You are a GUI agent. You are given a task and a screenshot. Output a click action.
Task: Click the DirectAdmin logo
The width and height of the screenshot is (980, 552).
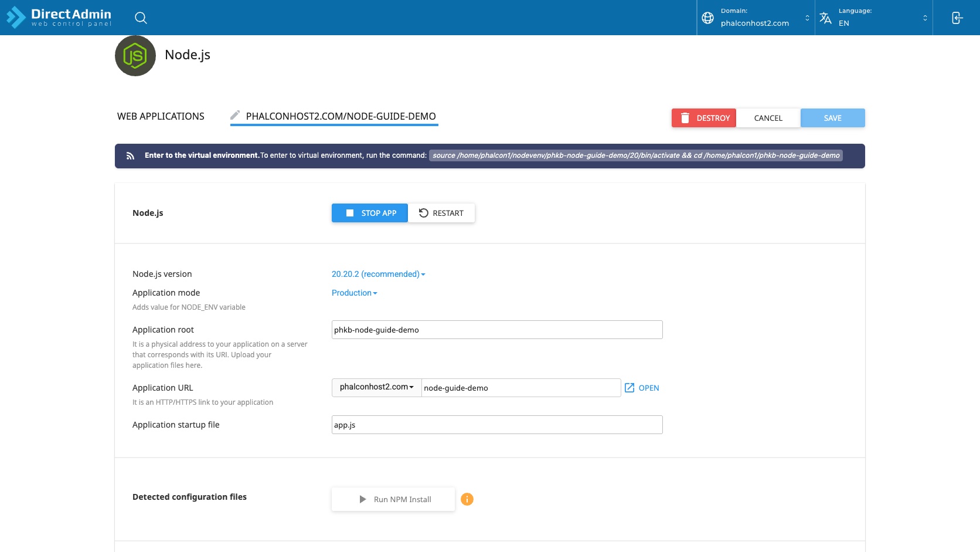(x=59, y=17)
